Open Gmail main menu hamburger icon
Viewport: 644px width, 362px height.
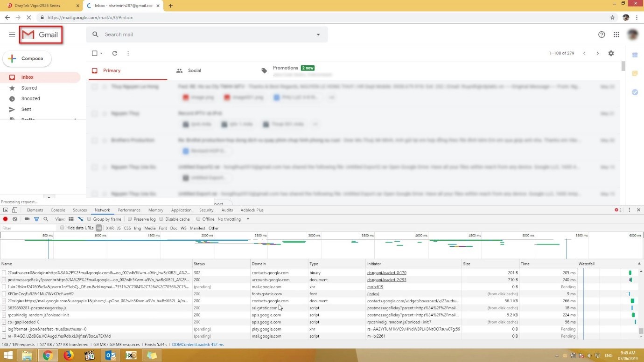(x=12, y=35)
